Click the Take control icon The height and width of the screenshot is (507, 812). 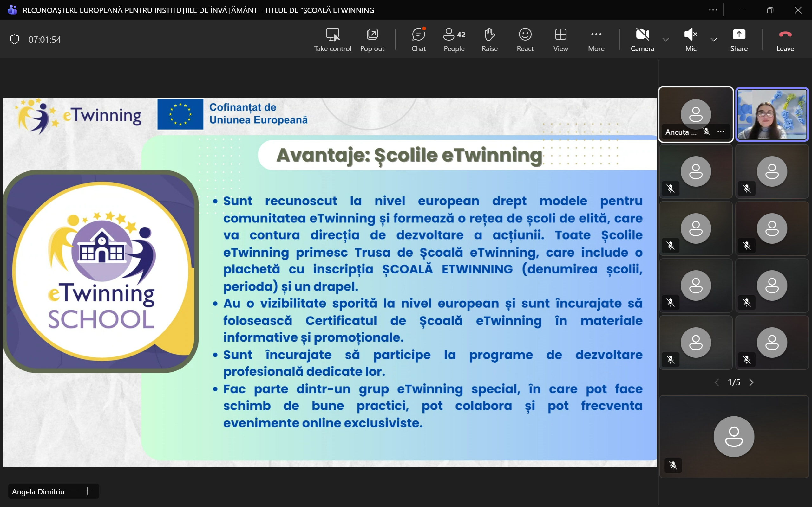tap(332, 35)
